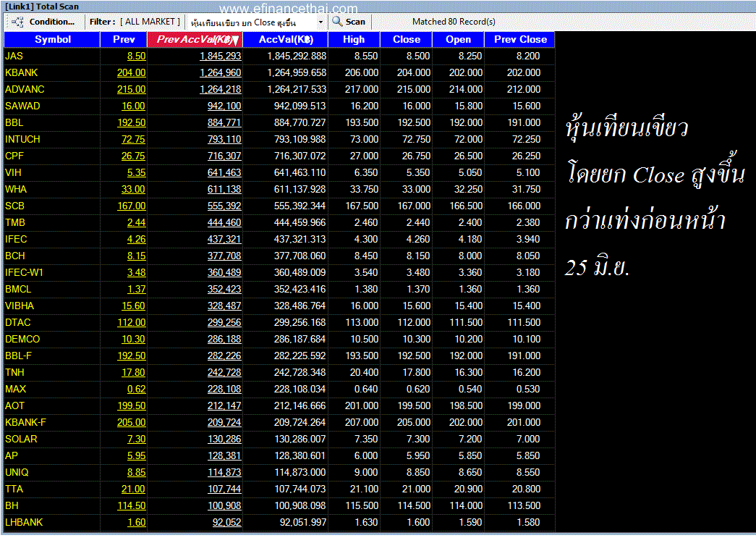Sort by Symbol column header

52,40
